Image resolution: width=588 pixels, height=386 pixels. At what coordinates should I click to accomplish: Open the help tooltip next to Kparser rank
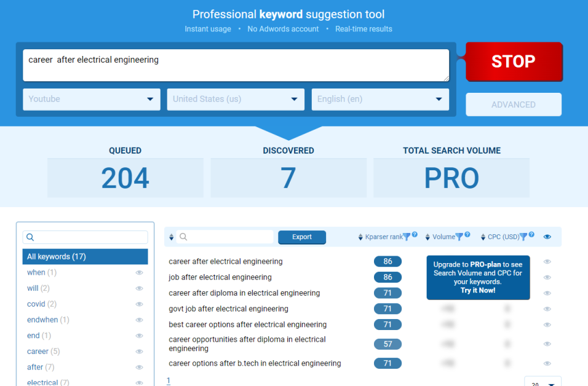point(415,235)
